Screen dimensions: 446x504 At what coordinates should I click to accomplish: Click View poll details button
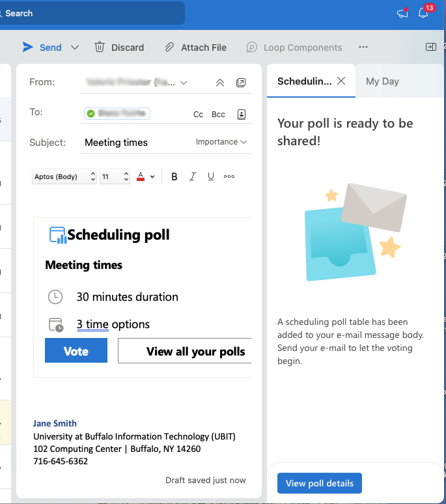(x=319, y=483)
